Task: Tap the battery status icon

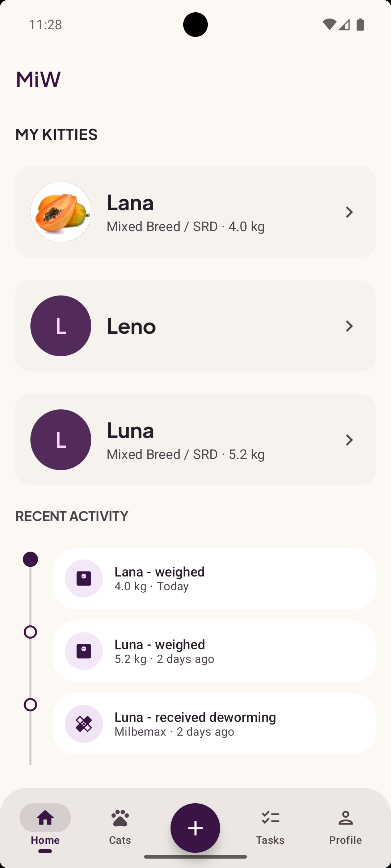Action: tap(360, 25)
